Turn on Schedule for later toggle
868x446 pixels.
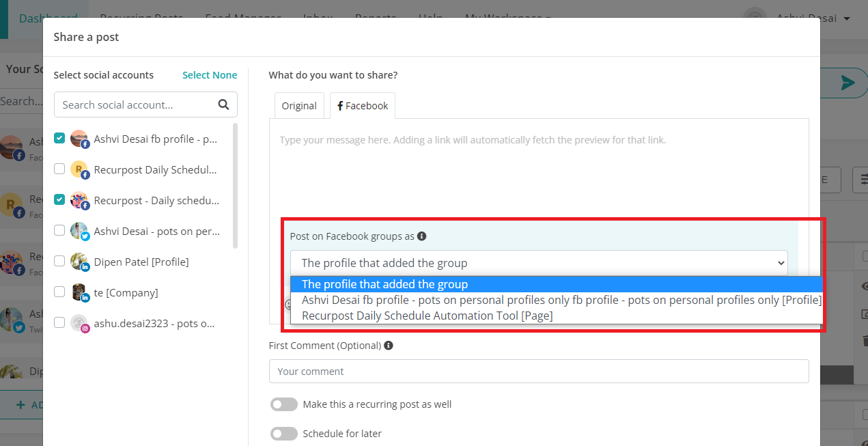[284, 434]
